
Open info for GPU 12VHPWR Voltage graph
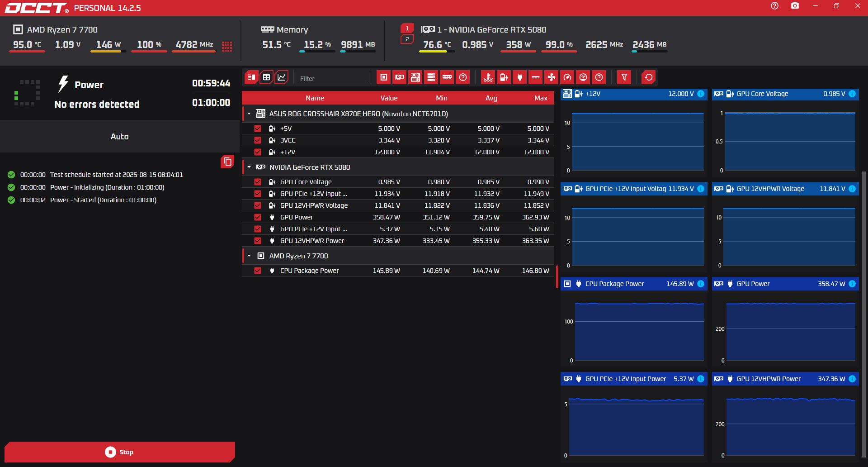(852, 189)
